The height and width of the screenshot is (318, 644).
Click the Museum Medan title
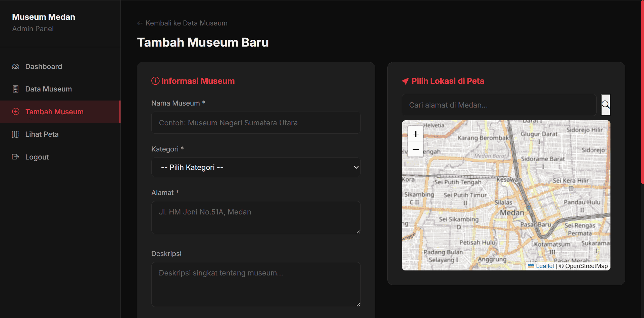pos(44,17)
